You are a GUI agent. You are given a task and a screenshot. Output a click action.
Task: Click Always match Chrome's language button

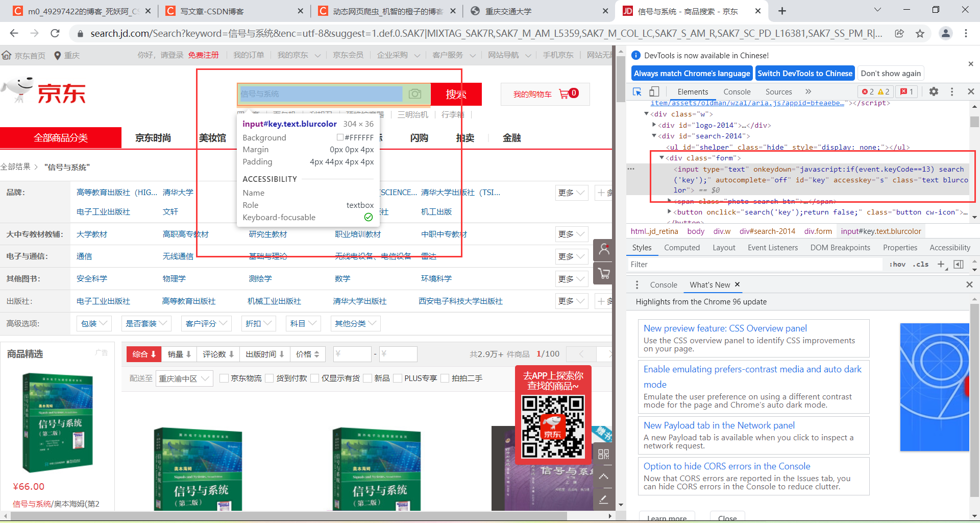click(692, 73)
